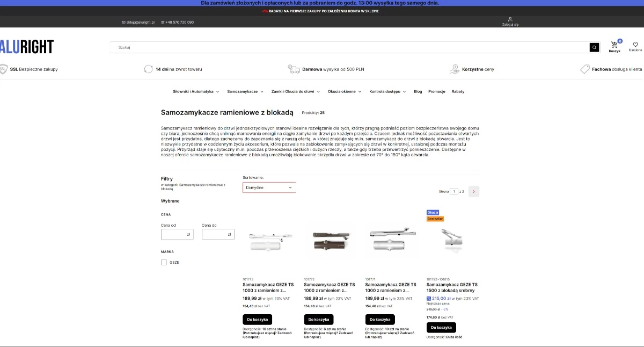The image size is (644, 347).
Task: Click the Szukaj search field
Action: pyautogui.click(x=349, y=47)
